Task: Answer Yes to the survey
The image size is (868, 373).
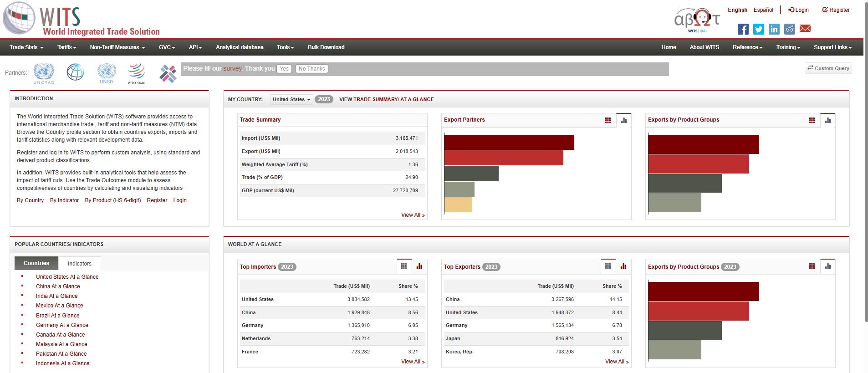Action: point(284,69)
